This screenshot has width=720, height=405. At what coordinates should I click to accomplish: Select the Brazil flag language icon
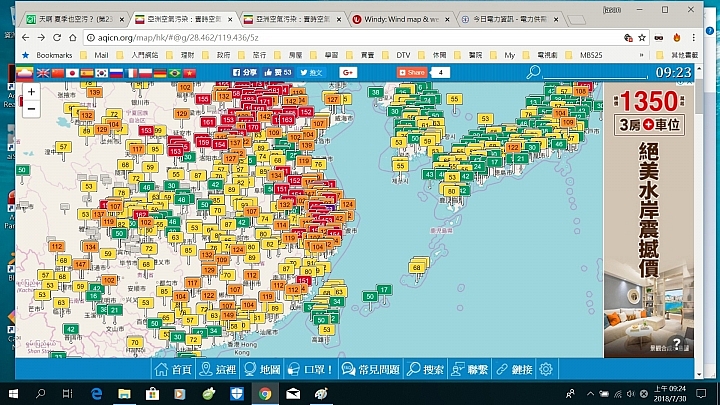coord(174,73)
